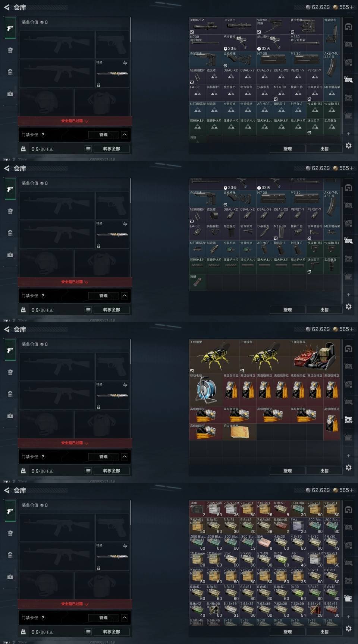Click 转移全部 in scope-list screenshot
Image resolution: width=358 pixels, height=644 pixels.
click(112, 149)
